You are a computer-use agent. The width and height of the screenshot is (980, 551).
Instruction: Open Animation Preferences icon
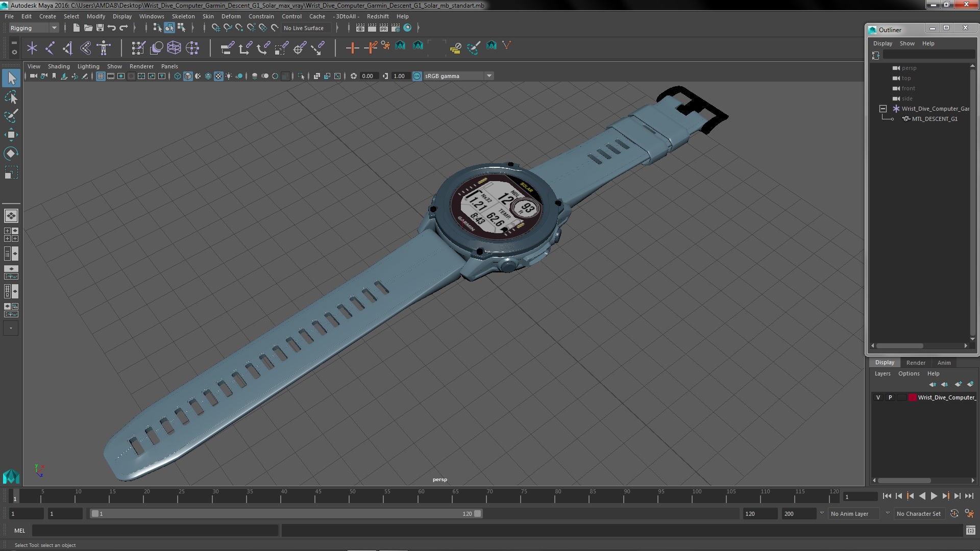click(969, 514)
